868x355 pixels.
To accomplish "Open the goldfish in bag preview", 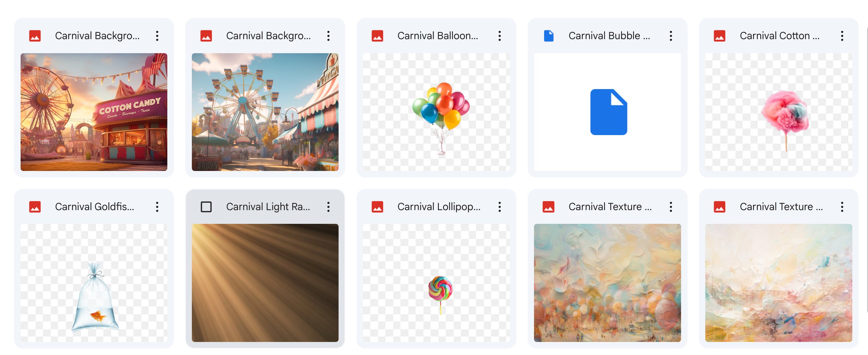I will tap(94, 283).
